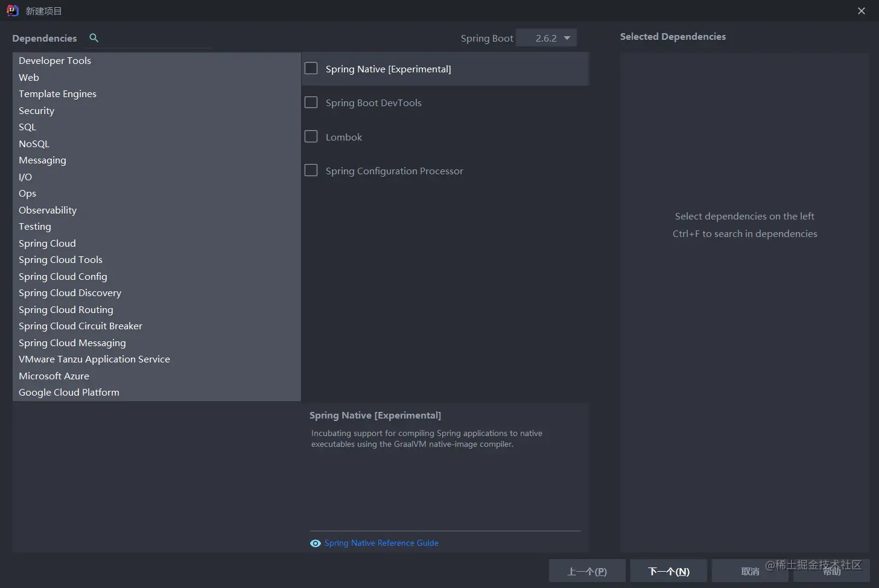Open Spring Cloud Tools category
Viewport: 879px width, 588px height.
coord(157,260)
